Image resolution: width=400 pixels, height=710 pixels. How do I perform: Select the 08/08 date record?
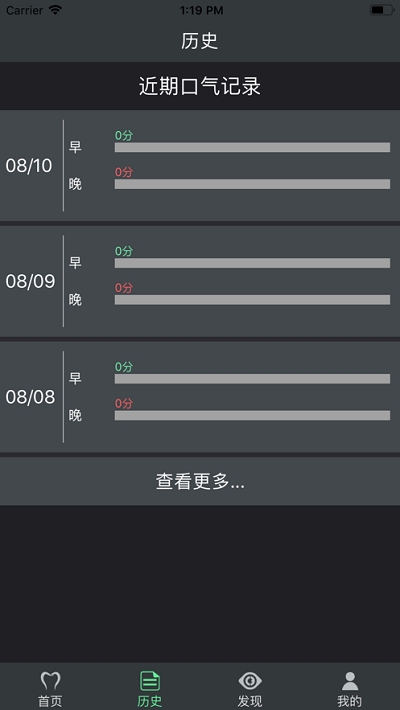click(x=200, y=397)
